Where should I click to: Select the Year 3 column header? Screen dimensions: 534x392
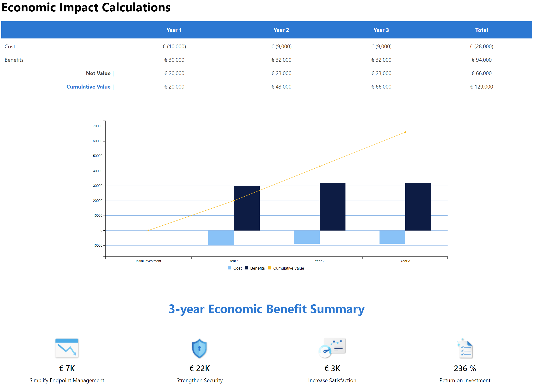[x=381, y=30]
